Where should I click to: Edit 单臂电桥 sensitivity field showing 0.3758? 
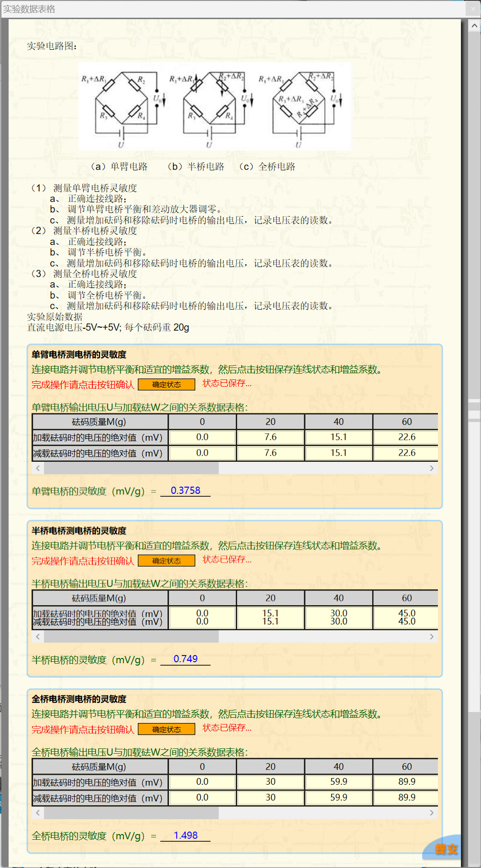185,490
